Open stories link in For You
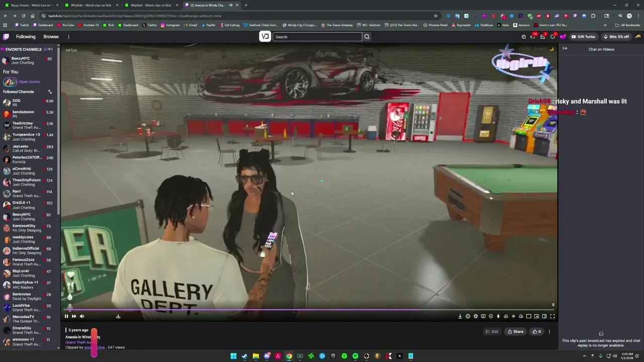Viewport: 644px width, 362px height. pos(30,81)
